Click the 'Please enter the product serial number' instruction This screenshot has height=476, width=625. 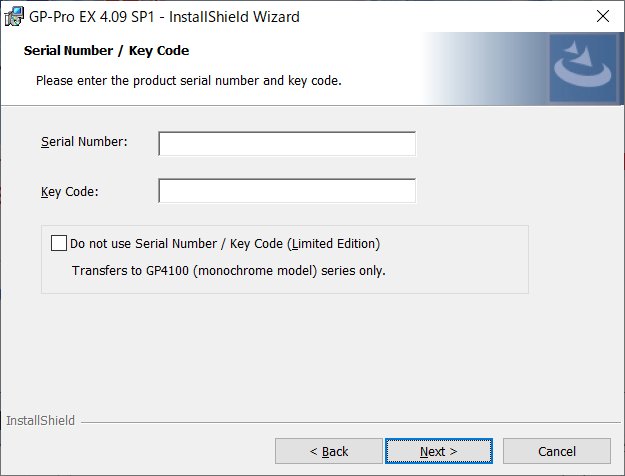(189, 81)
